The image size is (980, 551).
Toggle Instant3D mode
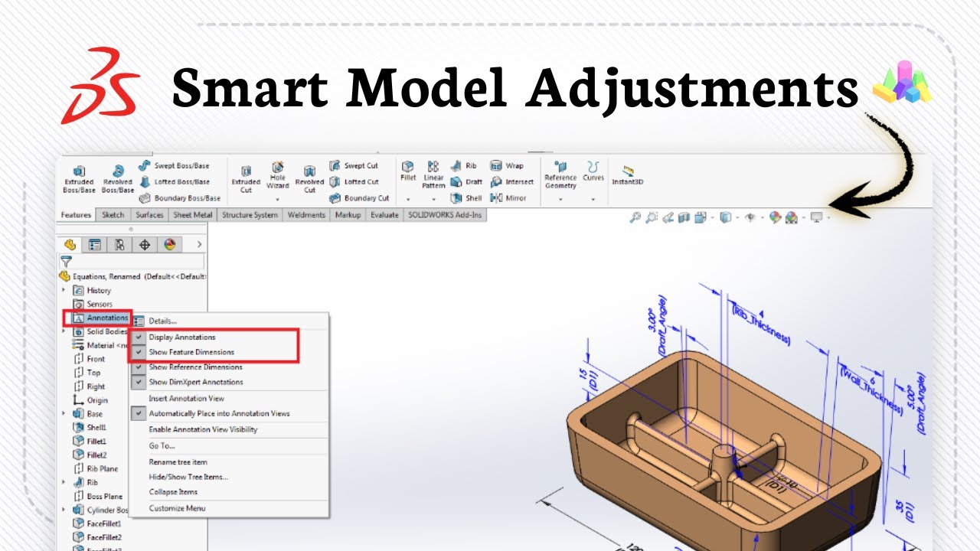(626, 174)
